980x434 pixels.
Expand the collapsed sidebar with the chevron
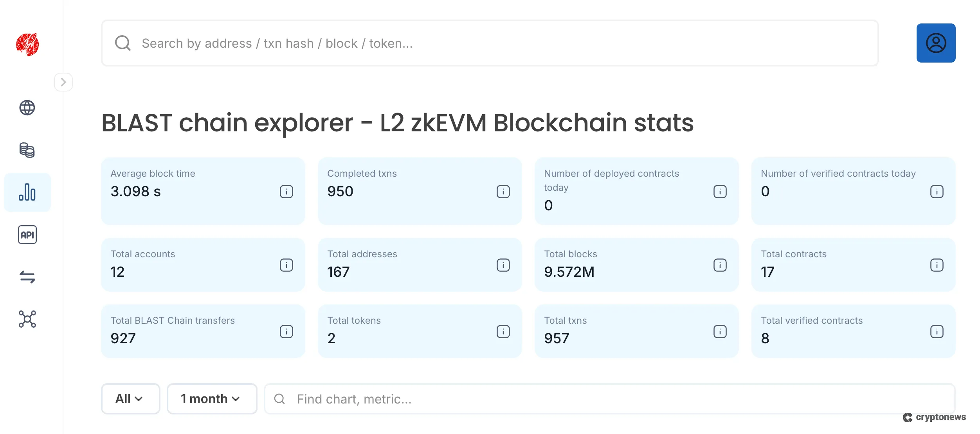click(63, 82)
